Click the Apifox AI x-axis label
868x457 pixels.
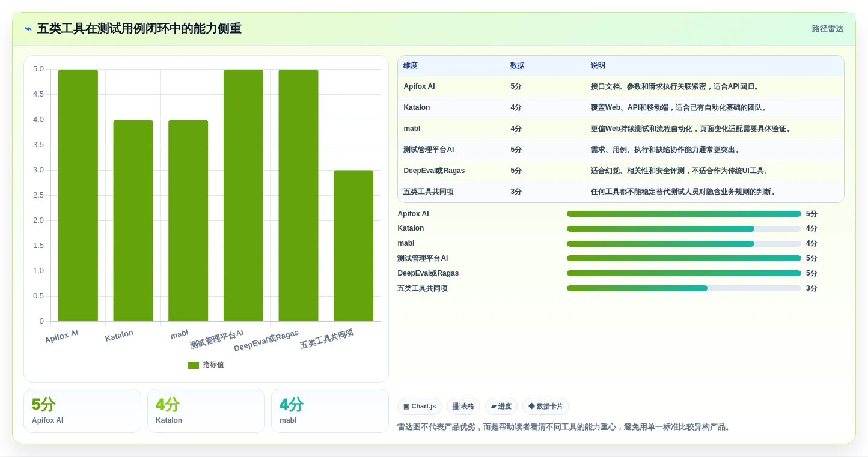[x=61, y=336]
